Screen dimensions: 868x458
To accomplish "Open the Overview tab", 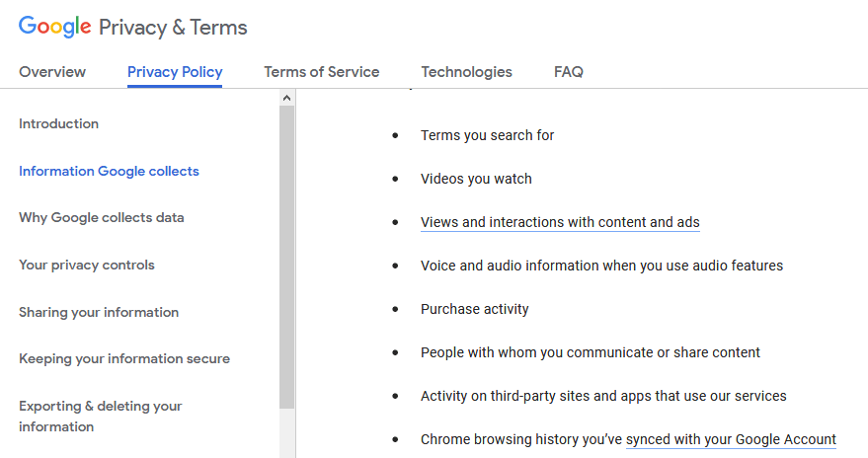I will (52, 72).
